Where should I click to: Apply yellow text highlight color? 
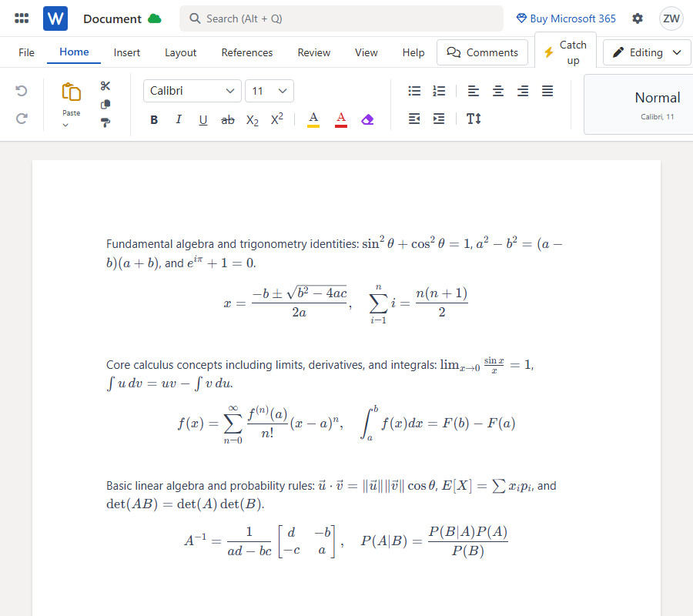[x=313, y=119]
